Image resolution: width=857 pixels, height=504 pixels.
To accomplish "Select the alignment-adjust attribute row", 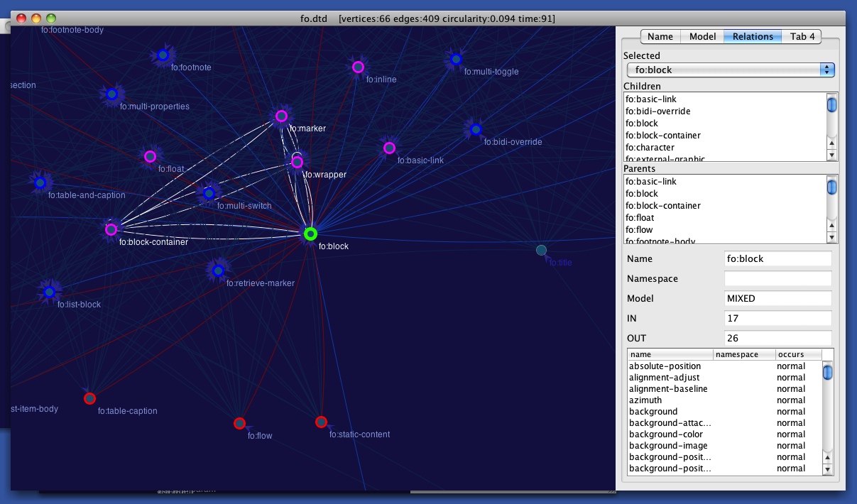I will click(x=724, y=378).
